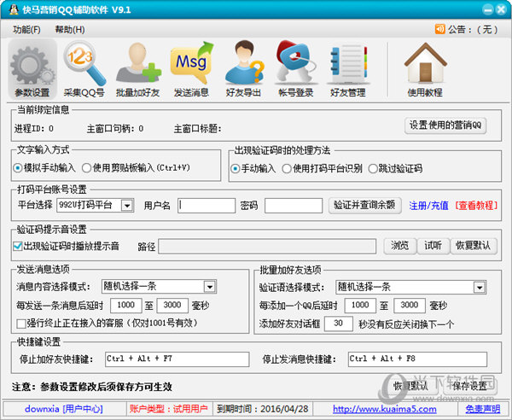The image size is (512, 420).
Task: Expand the 验证语选择模式 dropdown
Action: click(480, 288)
